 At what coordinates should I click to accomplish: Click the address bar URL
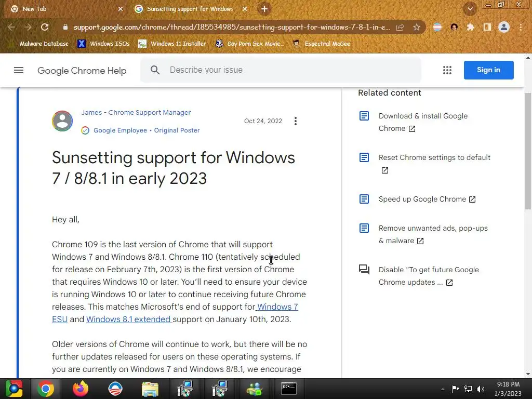tap(232, 27)
